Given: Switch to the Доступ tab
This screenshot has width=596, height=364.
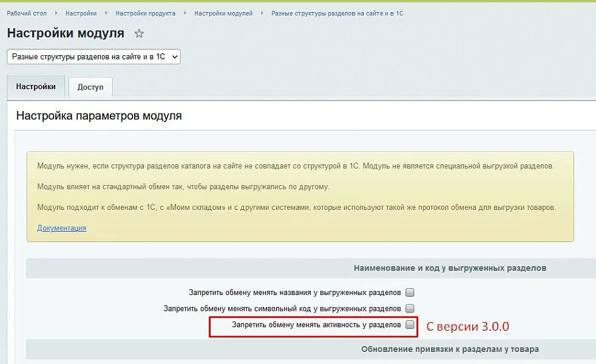Looking at the screenshot, I should [x=90, y=86].
